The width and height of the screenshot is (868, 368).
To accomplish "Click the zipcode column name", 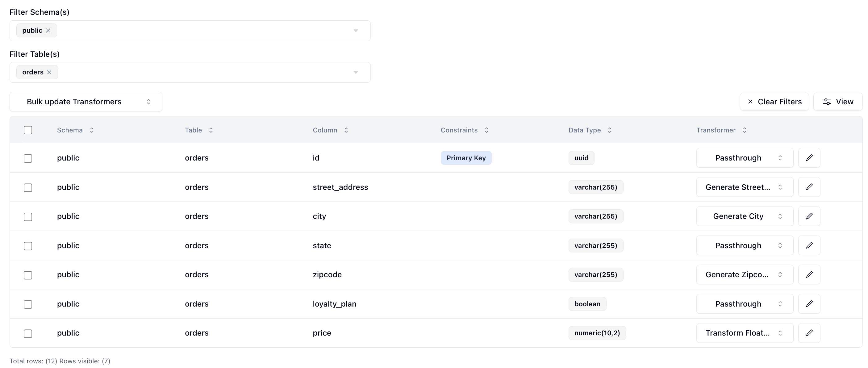I will click(327, 274).
